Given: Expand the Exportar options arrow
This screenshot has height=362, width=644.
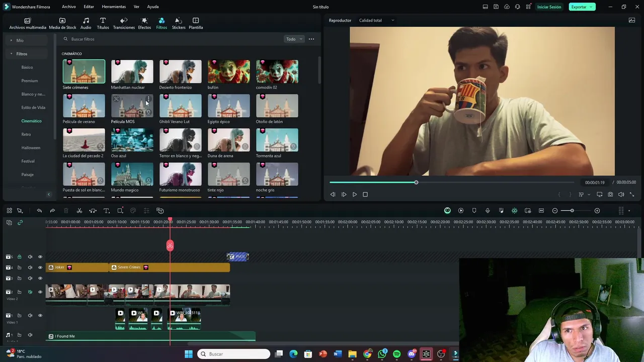Looking at the screenshot, I should (x=591, y=7).
